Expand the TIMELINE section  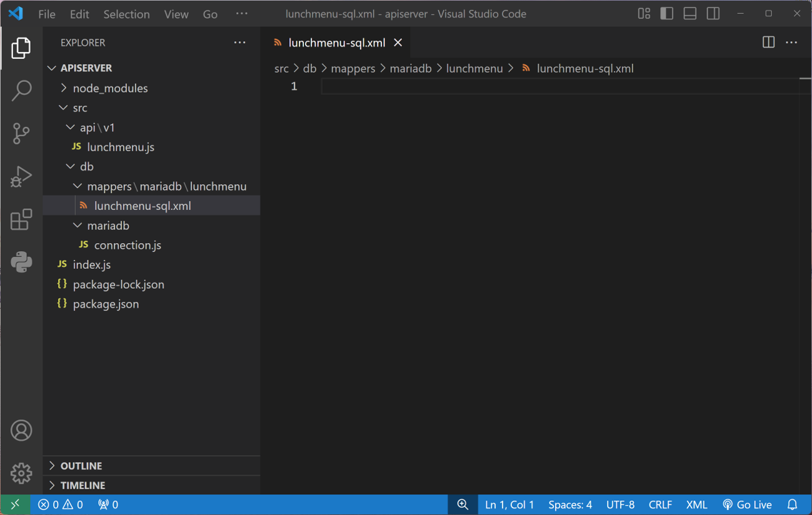152,485
